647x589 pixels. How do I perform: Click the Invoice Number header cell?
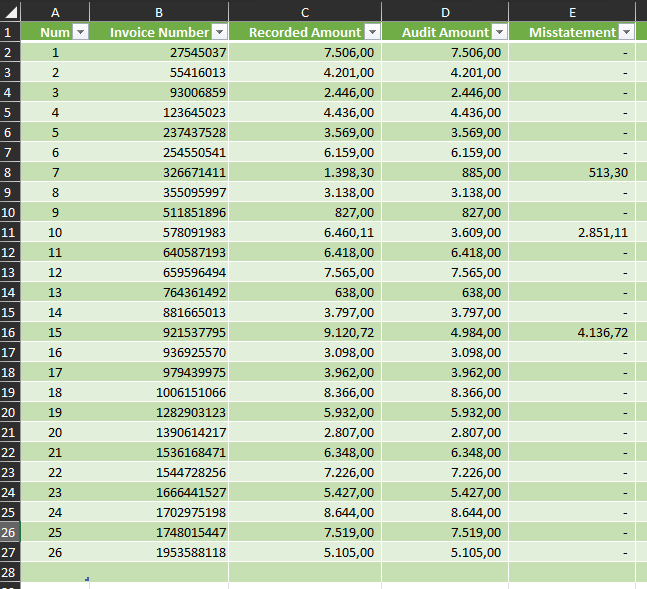coord(159,32)
